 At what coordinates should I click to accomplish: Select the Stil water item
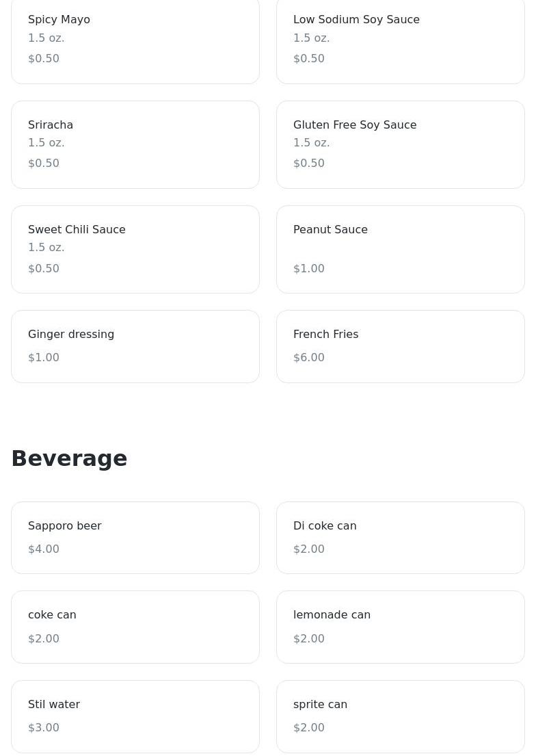[135, 716]
